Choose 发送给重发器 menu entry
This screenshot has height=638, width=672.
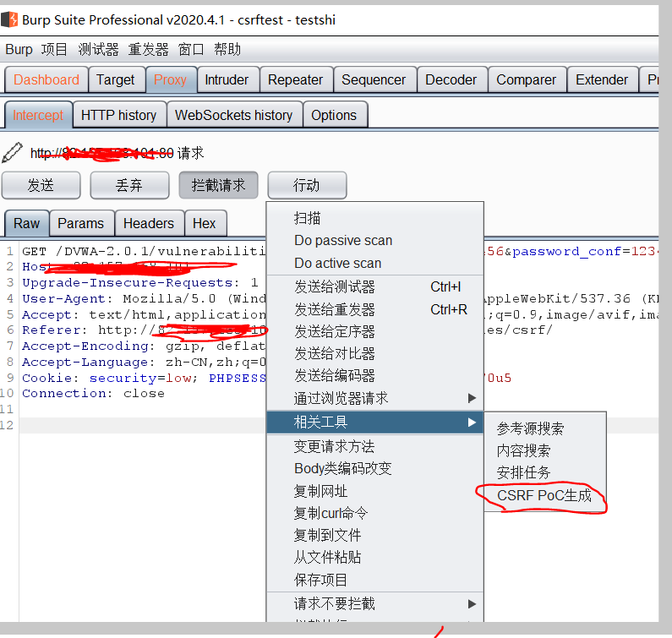click(x=375, y=309)
